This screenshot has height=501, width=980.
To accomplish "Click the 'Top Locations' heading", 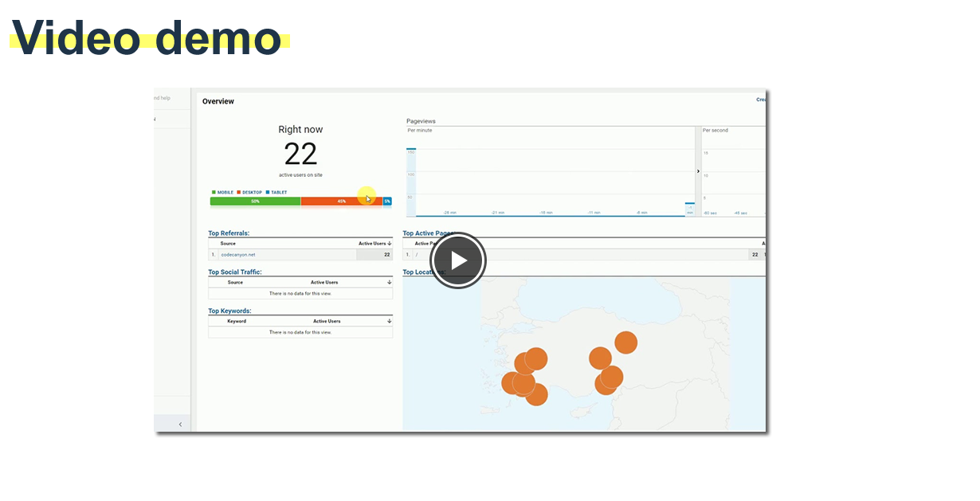I will pos(422,272).
